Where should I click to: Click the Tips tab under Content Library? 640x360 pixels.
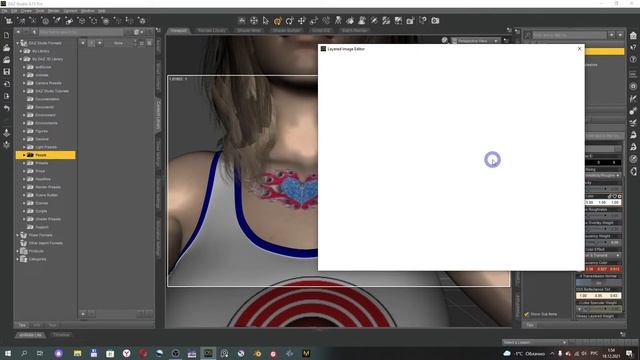coord(22,325)
